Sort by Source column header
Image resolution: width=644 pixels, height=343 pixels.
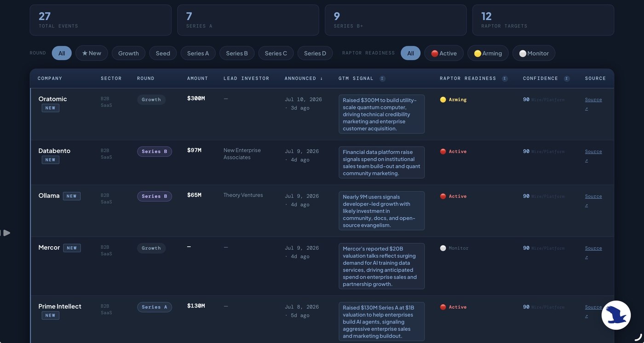coord(595,79)
